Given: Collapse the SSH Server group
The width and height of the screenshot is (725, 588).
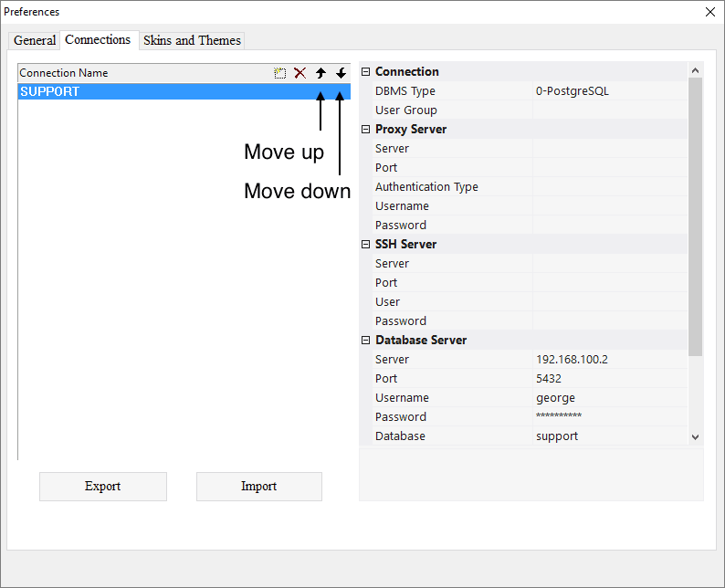Looking at the screenshot, I should tap(366, 245).
